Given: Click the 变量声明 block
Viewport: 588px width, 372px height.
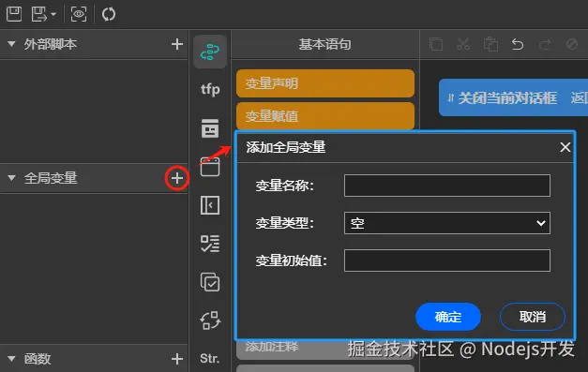Looking at the screenshot, I should coord(325,83).
